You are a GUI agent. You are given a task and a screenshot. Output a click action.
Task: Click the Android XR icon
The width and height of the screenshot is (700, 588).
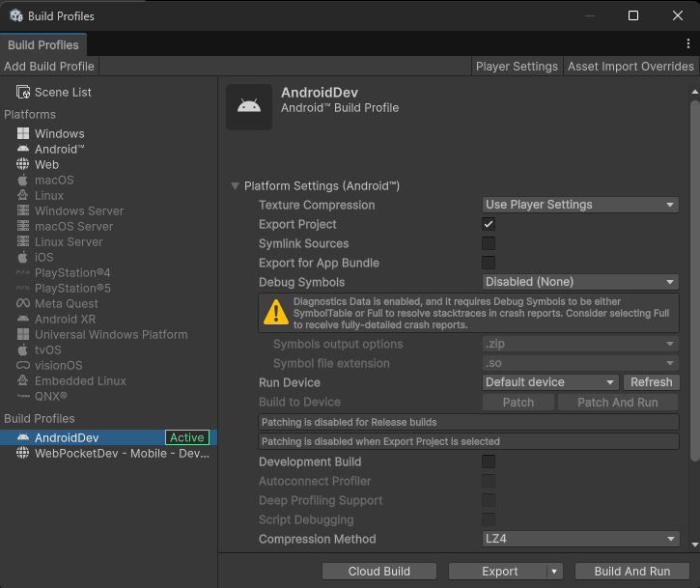(x=23, y=319)
